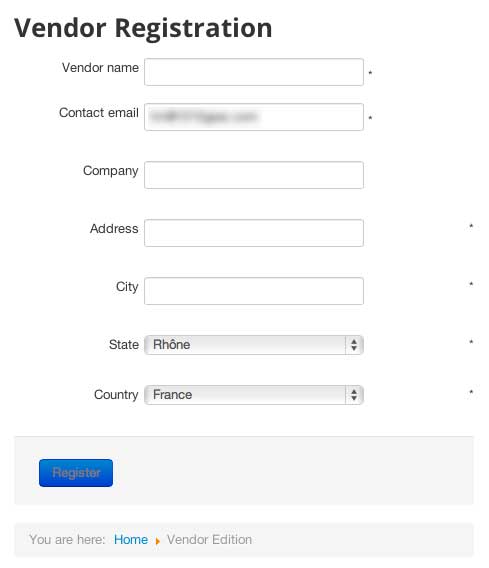
Task: Focus the Contact email text box
Action: (254, 117)
